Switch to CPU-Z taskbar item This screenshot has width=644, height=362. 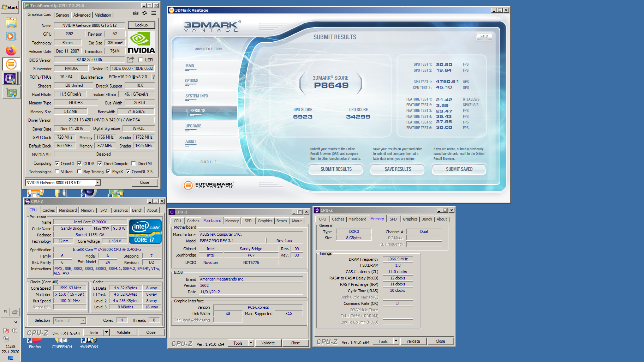tap(10, 78)
